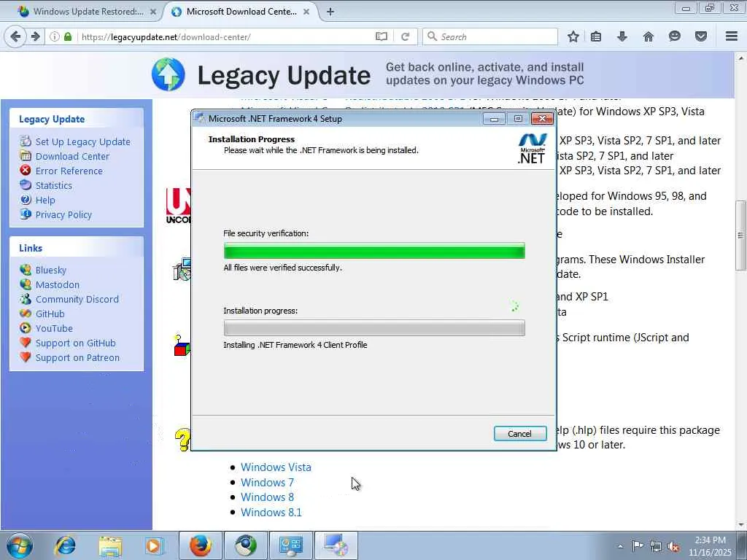Screen dimensions: 747x560
Task: Open the YouTube link
Action: tap(54, 329)
